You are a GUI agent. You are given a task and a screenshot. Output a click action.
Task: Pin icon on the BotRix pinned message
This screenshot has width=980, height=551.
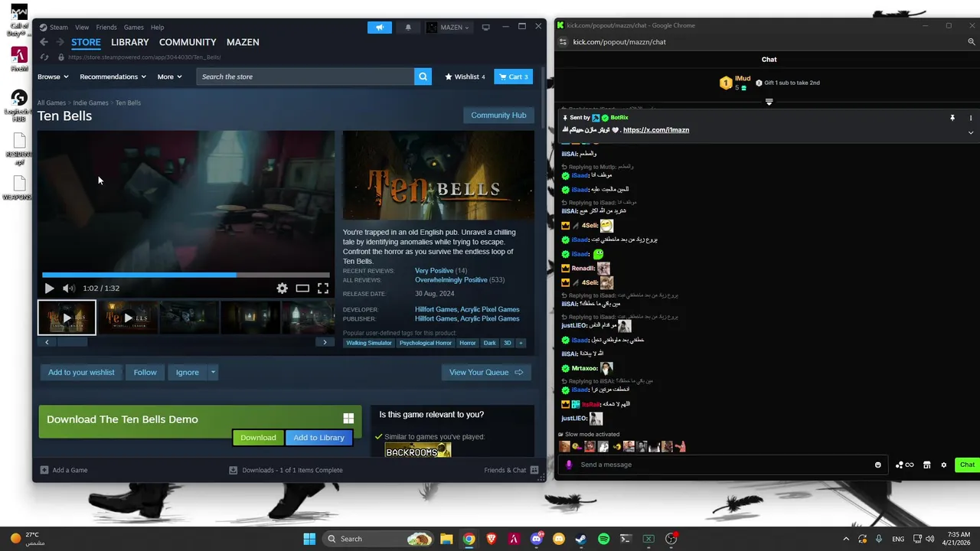coord(952,118)
